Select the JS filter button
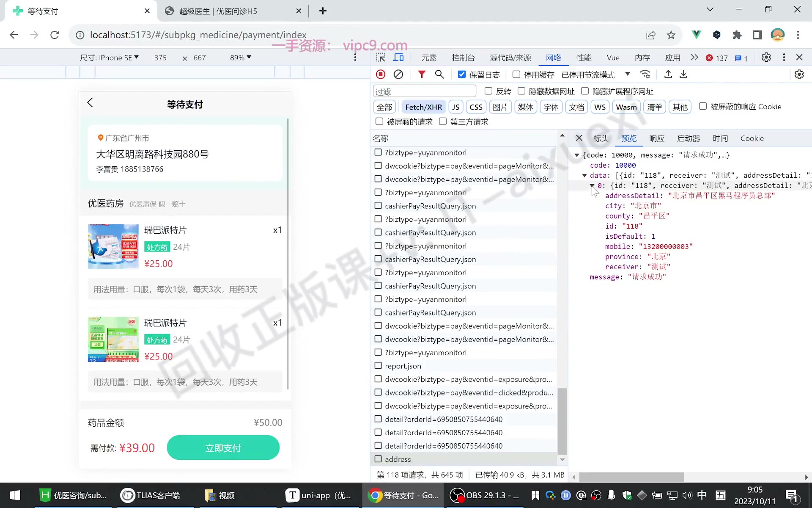 (x=455, y=107)
